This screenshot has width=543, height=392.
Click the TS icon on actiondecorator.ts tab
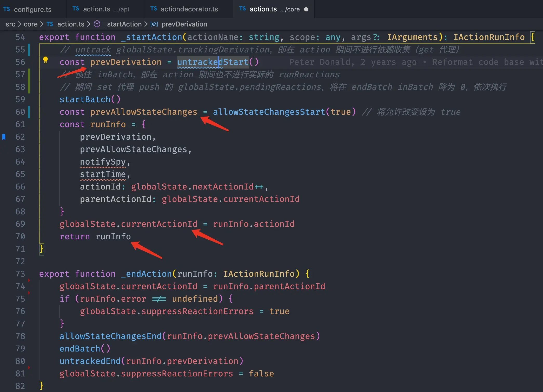pos(154,9)
